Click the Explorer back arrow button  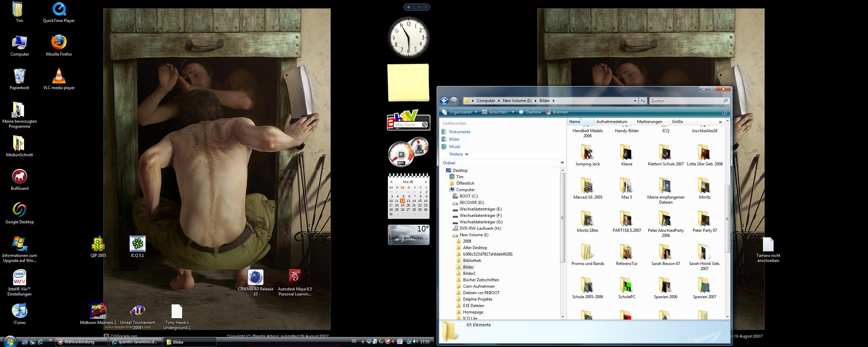[x=444, y=101]
